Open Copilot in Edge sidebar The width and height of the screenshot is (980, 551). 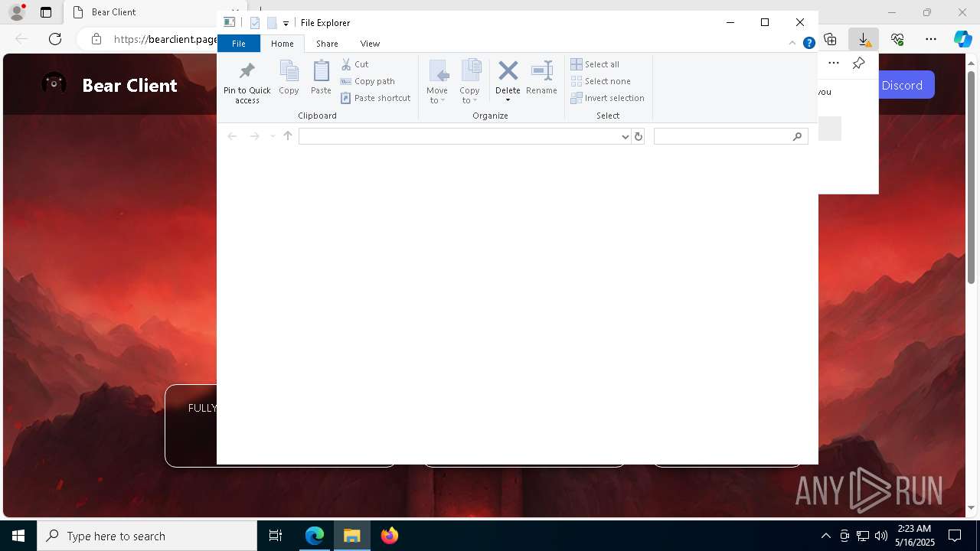click(x=962, y=39)
